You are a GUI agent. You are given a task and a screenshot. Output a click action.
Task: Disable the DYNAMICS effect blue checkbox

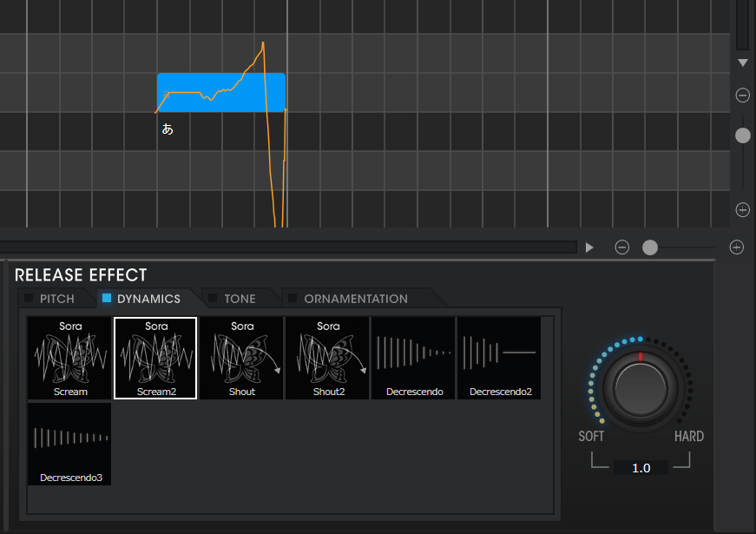click(x=107, y=298)
